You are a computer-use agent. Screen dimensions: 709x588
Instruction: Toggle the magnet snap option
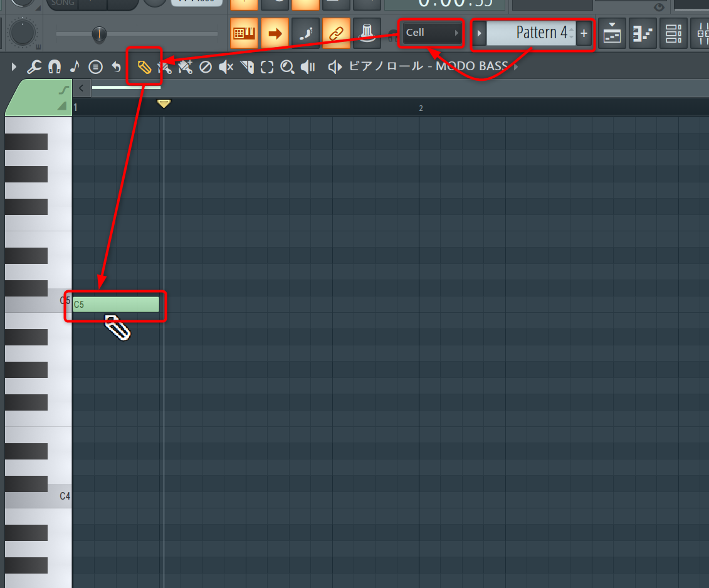55,66
